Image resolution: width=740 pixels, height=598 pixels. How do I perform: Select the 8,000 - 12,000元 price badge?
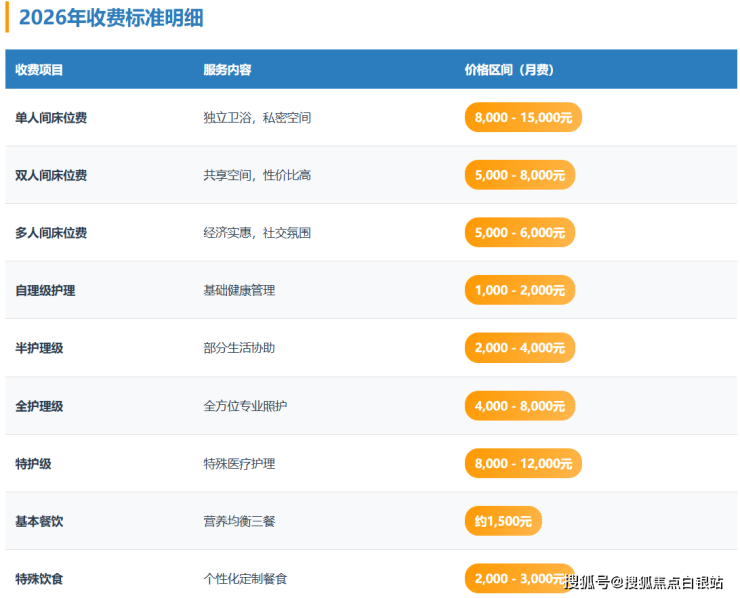click(x=523, y=463)
